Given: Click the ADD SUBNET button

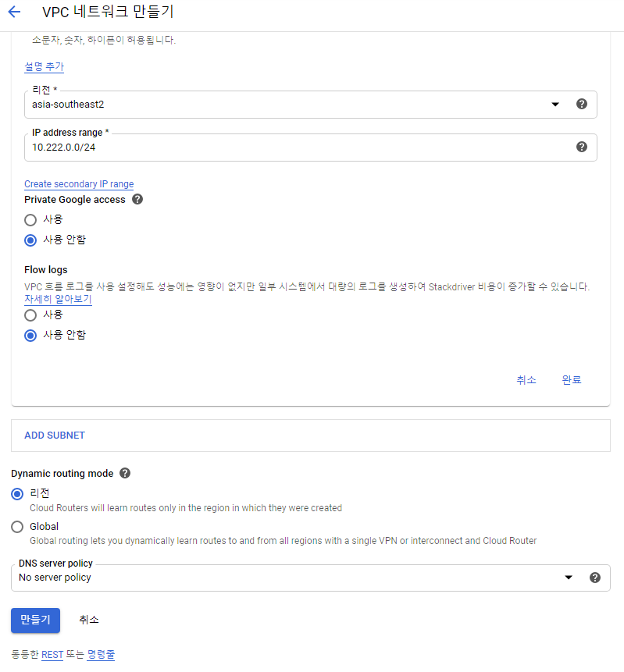Looking at the screenshot, I should [55, 436].
